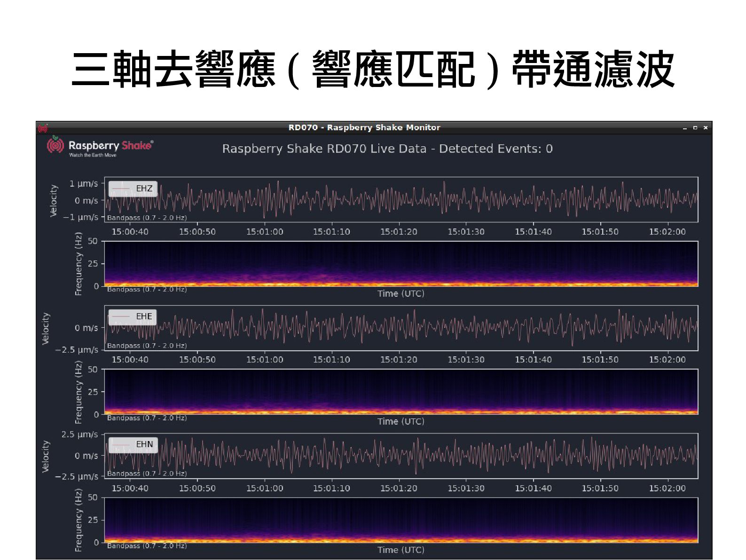This screenshot has height=560, width=746.
Task: Maximize the Raspberry Shake Monitor window
Action: click(695, 128)
